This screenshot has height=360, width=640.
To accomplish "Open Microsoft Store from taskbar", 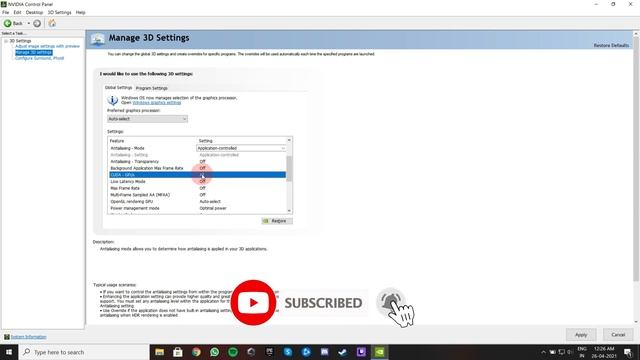I will coord(178,352).
